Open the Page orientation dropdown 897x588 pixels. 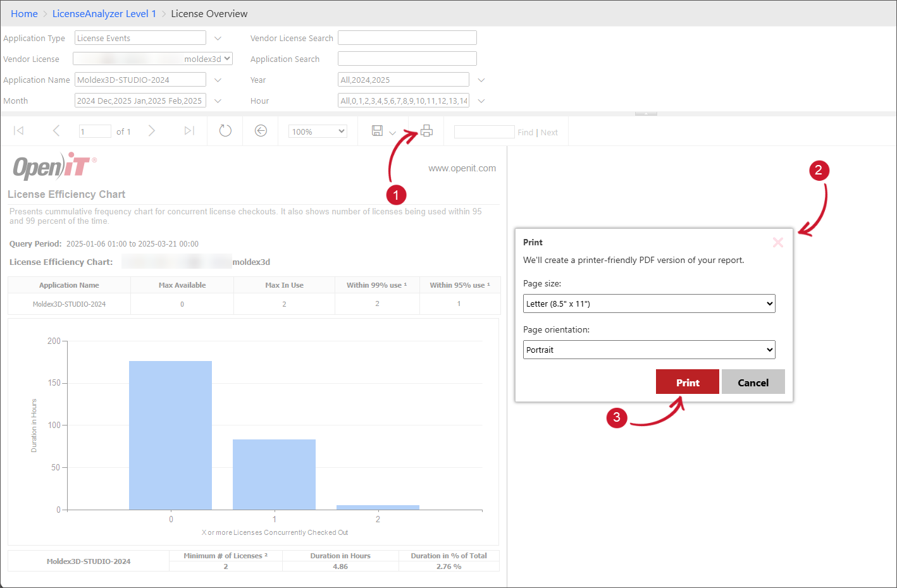(648, 350)
